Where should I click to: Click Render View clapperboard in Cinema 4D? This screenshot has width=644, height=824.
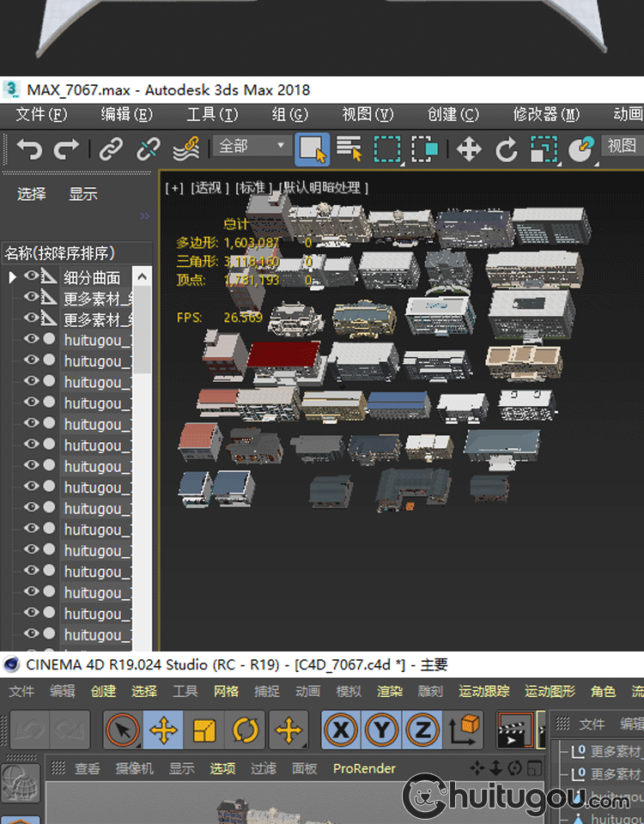(514, 730)
